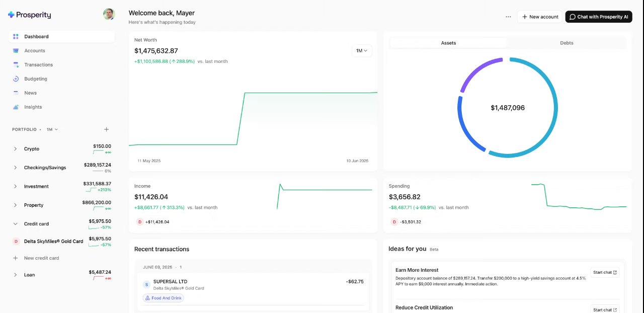Screen dimensions: 644x313
Task: Open Insights chart icon
Action: (x=16, y=107)
